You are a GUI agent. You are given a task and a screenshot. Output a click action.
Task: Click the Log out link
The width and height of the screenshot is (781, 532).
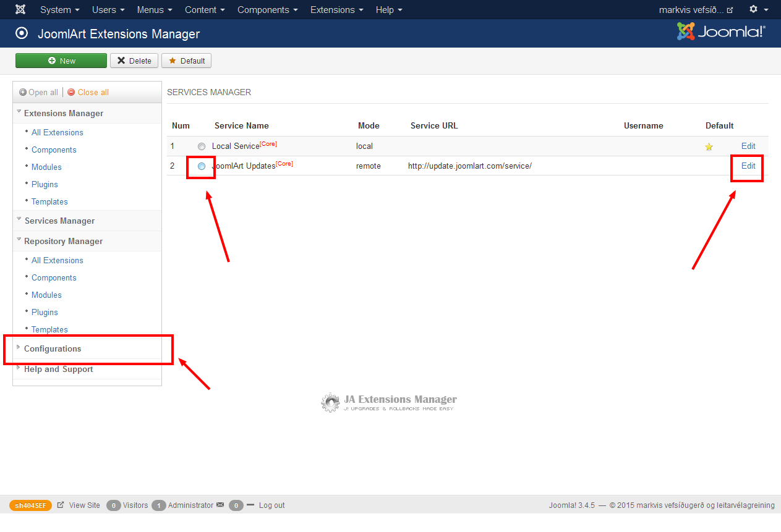[271, 505]
